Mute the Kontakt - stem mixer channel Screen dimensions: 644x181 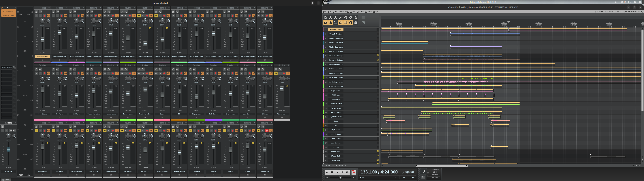tap(36, 16)
